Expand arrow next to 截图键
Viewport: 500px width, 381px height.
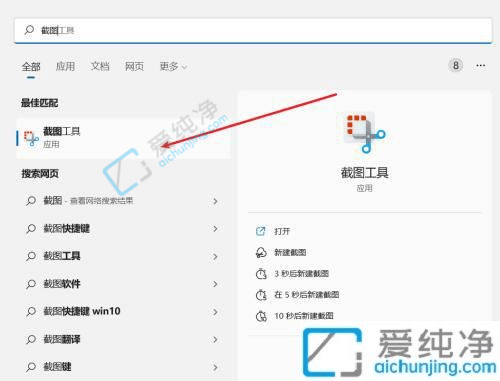click(215, 367)
